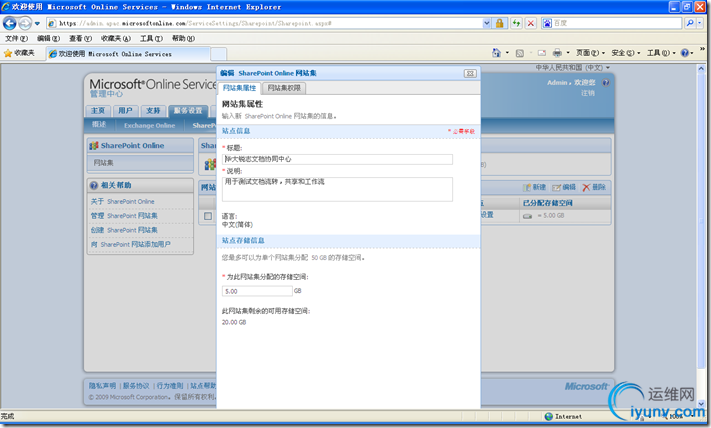Click the 已分配存储空间 column header
The height and width of the screenshot is (428, 711).
(x=548, y=203)
